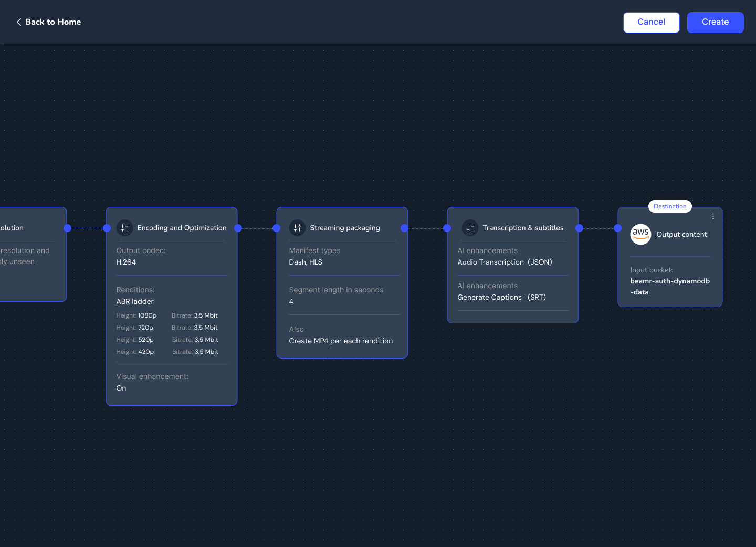This screenshot has width=756, height=547.
Task: Click the Transcription & subtitles settings icon
Action: point(470,228)
